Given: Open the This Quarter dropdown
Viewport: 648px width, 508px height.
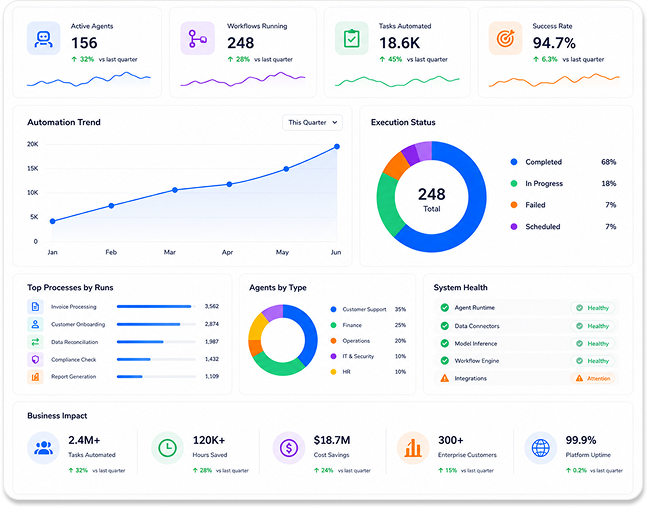Looking at the screenshot, I should (x=312, y=122).
